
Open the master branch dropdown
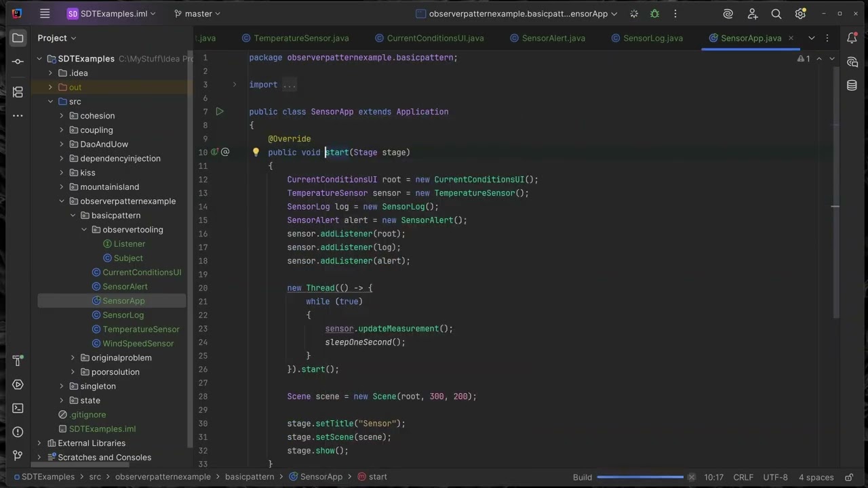(197, 14)
